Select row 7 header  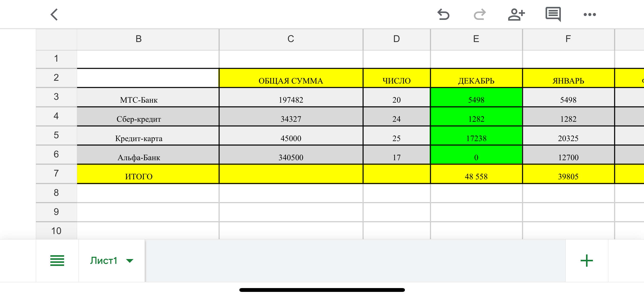coord(56,173)
